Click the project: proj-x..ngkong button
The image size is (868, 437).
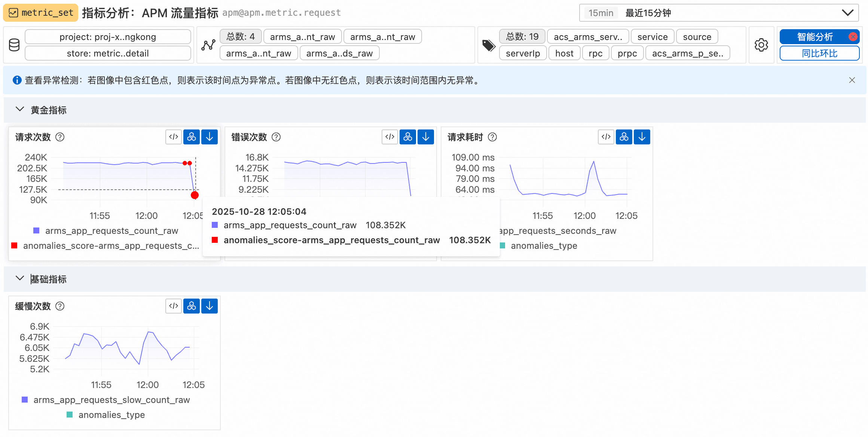click(108, 37)
